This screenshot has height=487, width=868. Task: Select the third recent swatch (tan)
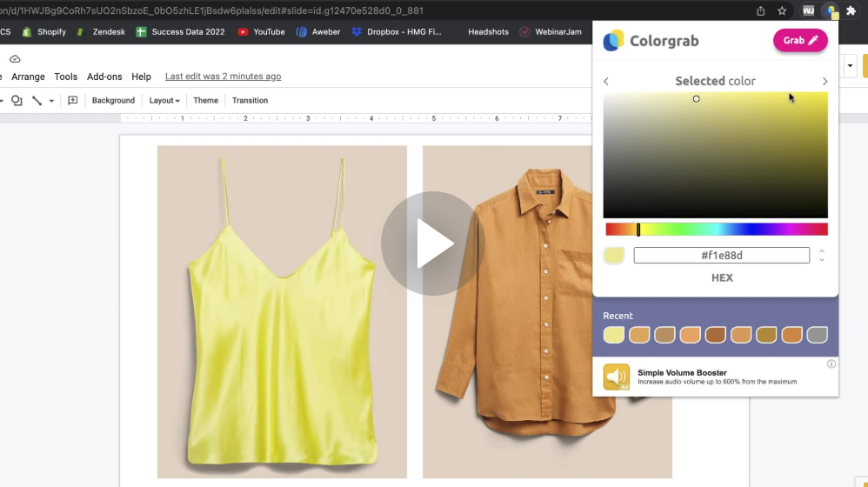coord(664,335)
